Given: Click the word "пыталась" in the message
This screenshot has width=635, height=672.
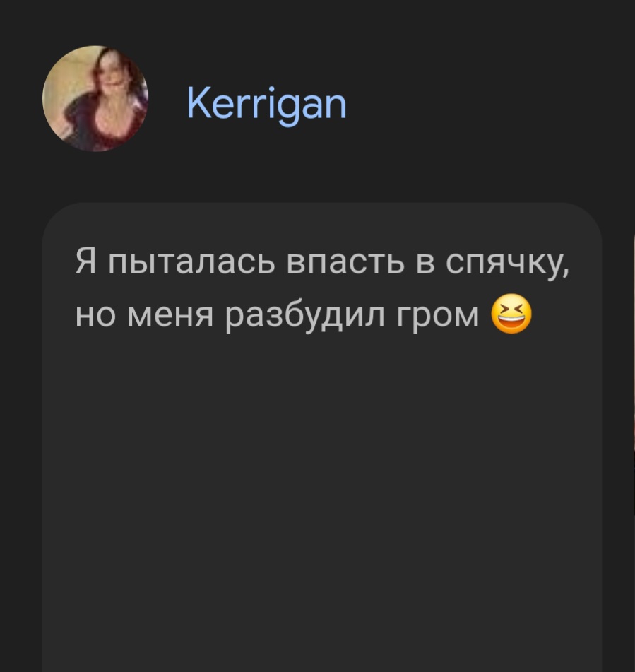Looking at the screenshot, I should (191, 261).
